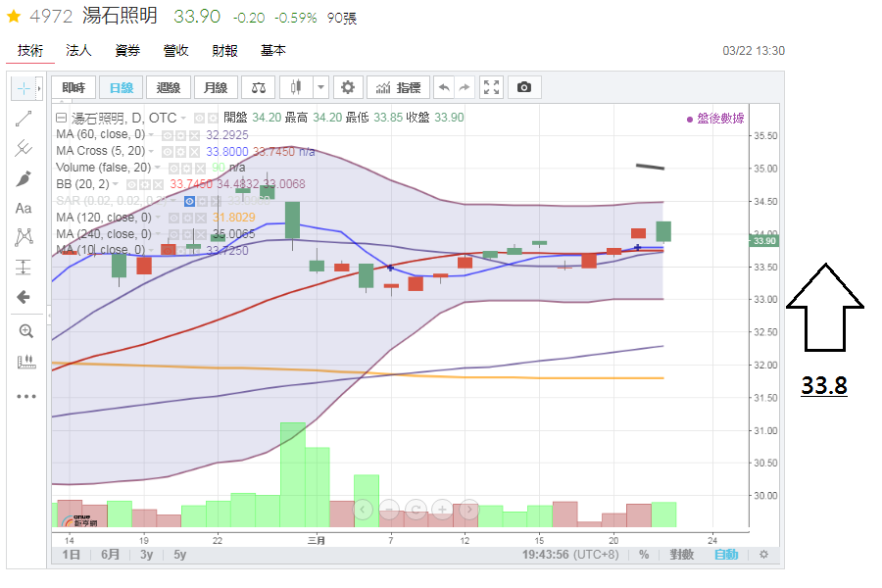Pick the brush drawing tool
The width and height of the screenshot is (882, 588).
[24, 178]
